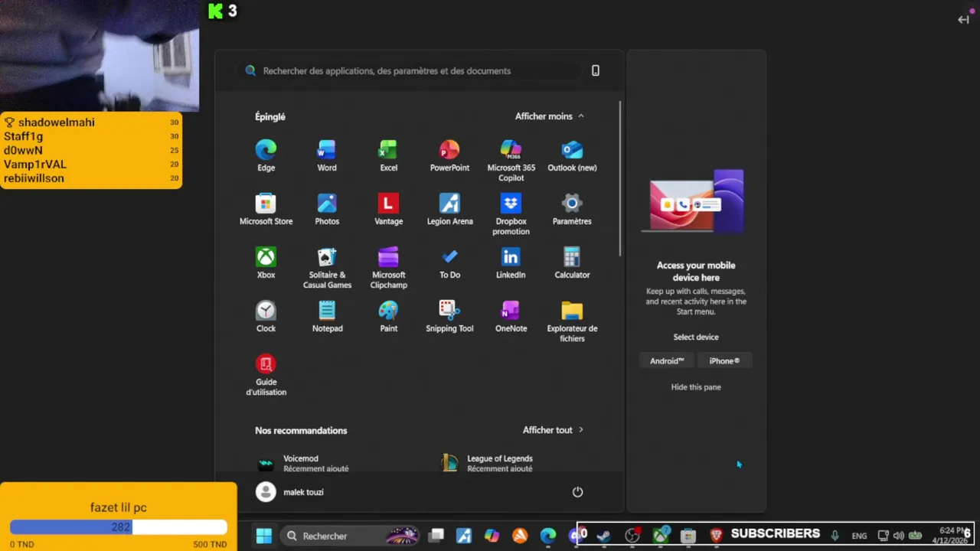This screenshot has width=980, height=551.
Task: Open Task View from the taskbar
Action: pos(436,536)
